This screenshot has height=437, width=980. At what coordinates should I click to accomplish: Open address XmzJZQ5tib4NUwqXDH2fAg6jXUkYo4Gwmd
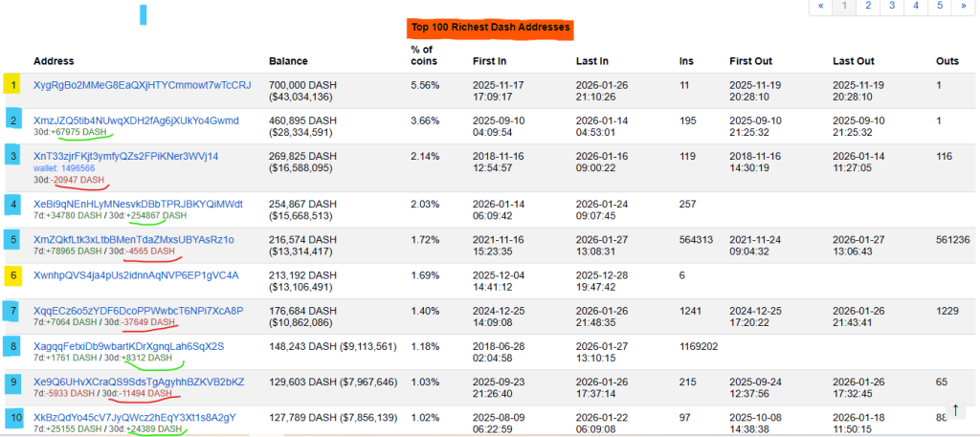(136, 120)
